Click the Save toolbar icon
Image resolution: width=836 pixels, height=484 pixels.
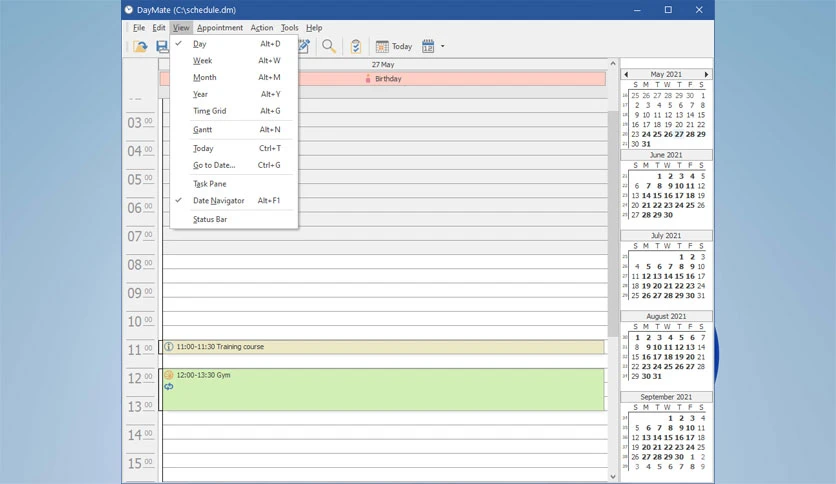click(162, 47)
